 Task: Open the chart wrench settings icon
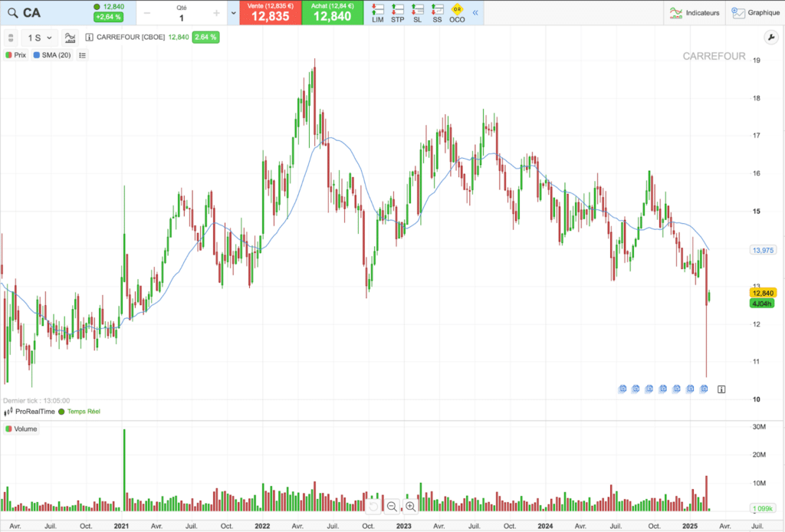pyautogui.click(x=771, y=38)
